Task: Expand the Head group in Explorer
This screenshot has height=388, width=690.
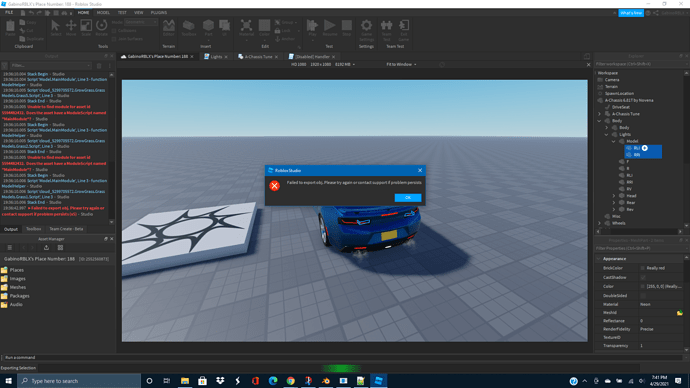Action: click(614, 196)
